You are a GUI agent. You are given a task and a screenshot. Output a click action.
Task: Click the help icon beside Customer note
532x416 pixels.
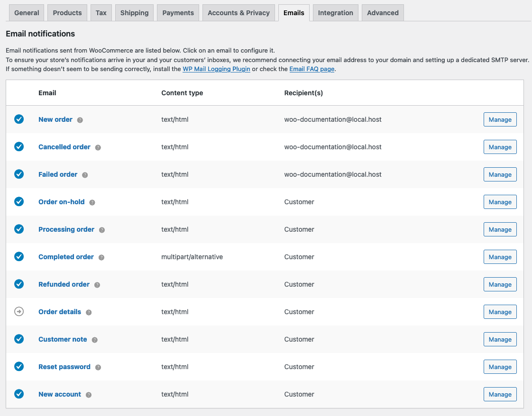[x=94, y=339]
